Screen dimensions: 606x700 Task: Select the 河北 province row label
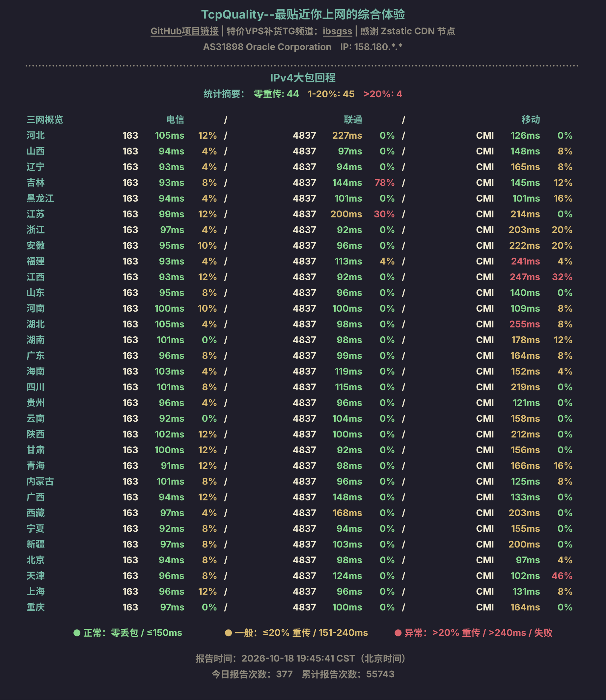pos(36,136)
